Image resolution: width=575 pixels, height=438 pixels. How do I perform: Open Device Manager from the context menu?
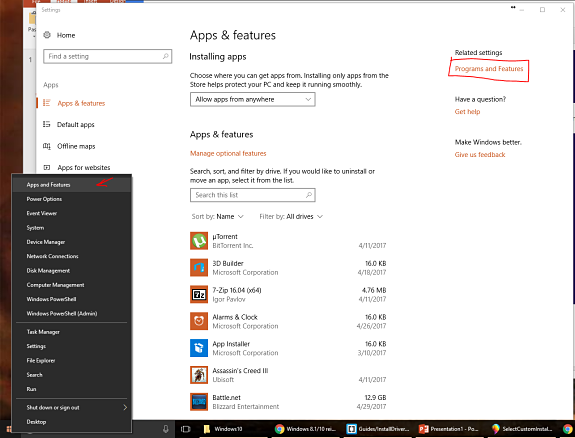point(72,242)
